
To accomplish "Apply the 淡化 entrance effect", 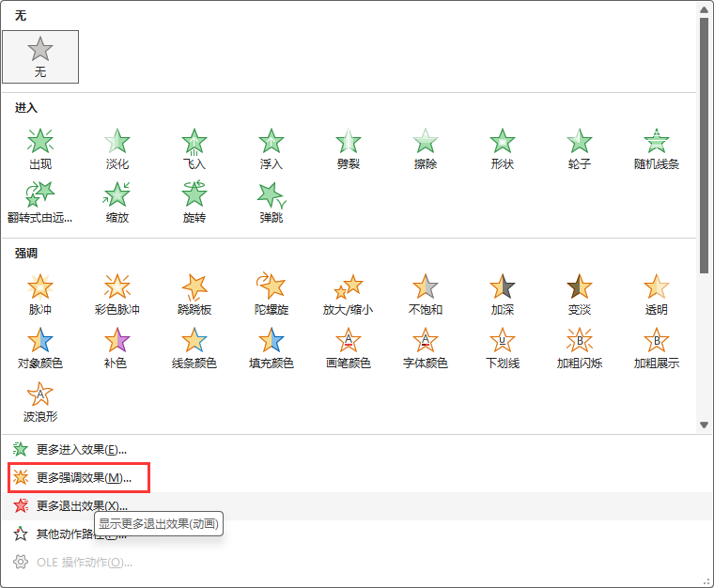I will [117, 149].
